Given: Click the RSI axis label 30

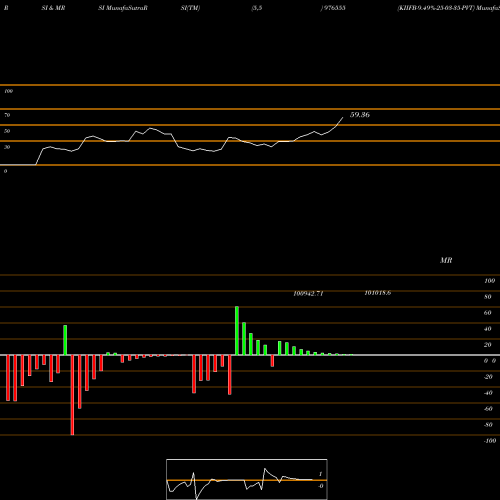Looking at the screenshot, I should [7, 147].
